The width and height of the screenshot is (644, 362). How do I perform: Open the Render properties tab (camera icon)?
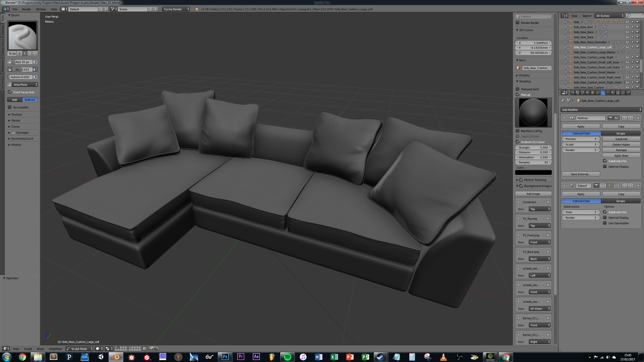click(x=573, y=93)
